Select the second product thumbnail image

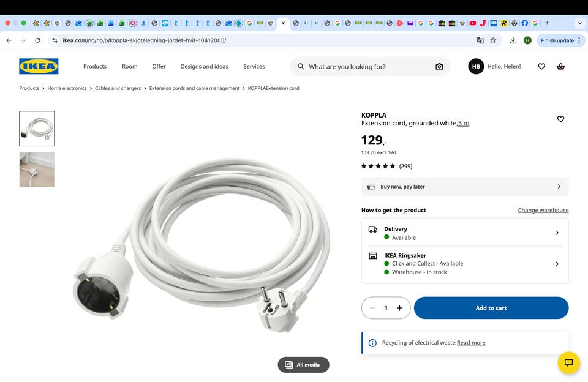[37, 170]
